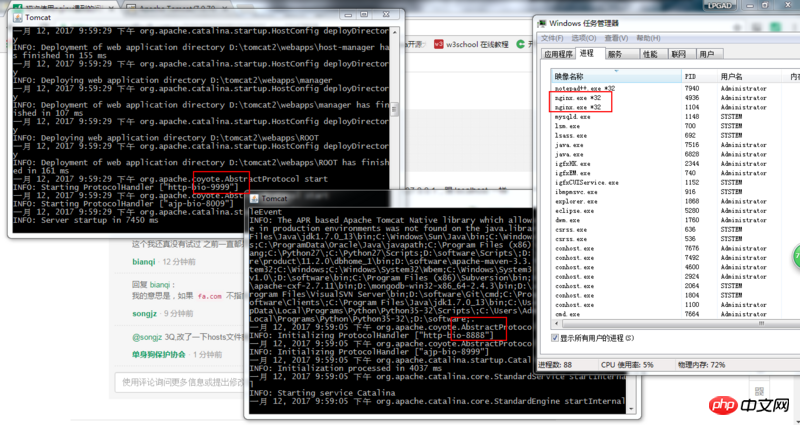The height and width of the screenshot is (425, 800).
Task: Toggle 显示所有用户的进程 checkbox
Action: 555,338
